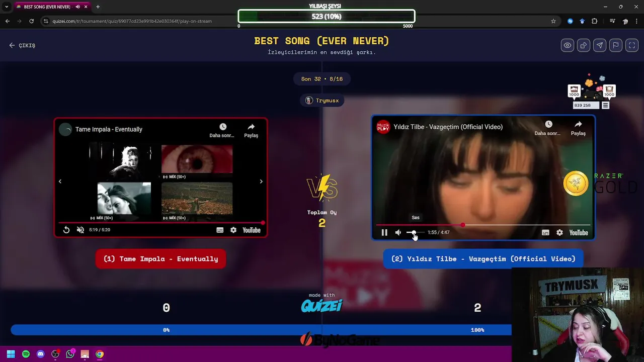644x362 pixels.
Task: Toggle the fullscreen icon in Quizei header
Action: tap(631, 45)
